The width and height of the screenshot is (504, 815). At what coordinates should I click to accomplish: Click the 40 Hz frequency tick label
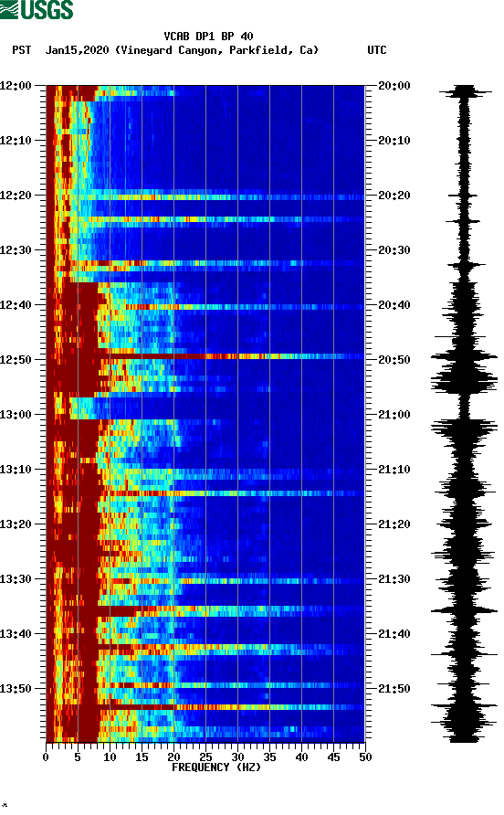click(x=301, y=757)
